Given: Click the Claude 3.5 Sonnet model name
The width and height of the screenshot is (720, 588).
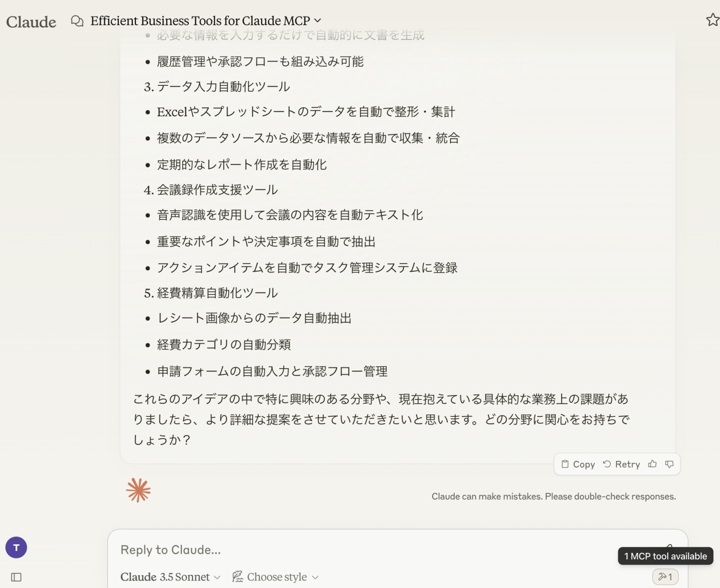Looking at the screenshot, I should pyautogui.click(x=165, y=577).
